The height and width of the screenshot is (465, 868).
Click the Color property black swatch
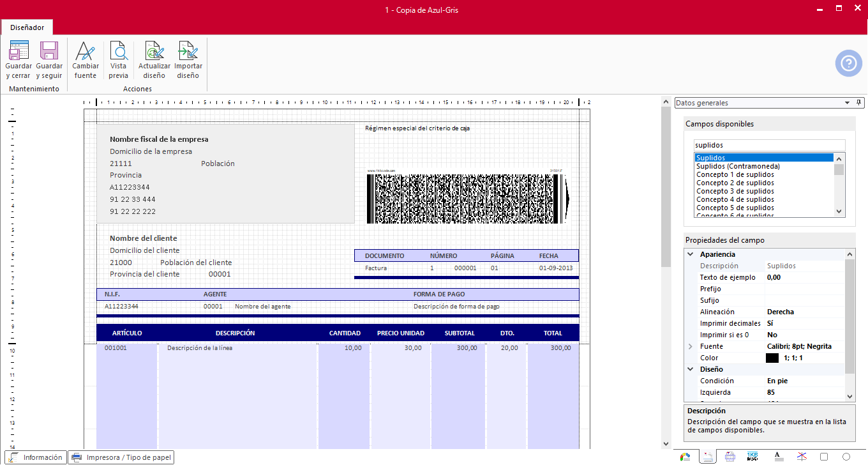point(772,358)
